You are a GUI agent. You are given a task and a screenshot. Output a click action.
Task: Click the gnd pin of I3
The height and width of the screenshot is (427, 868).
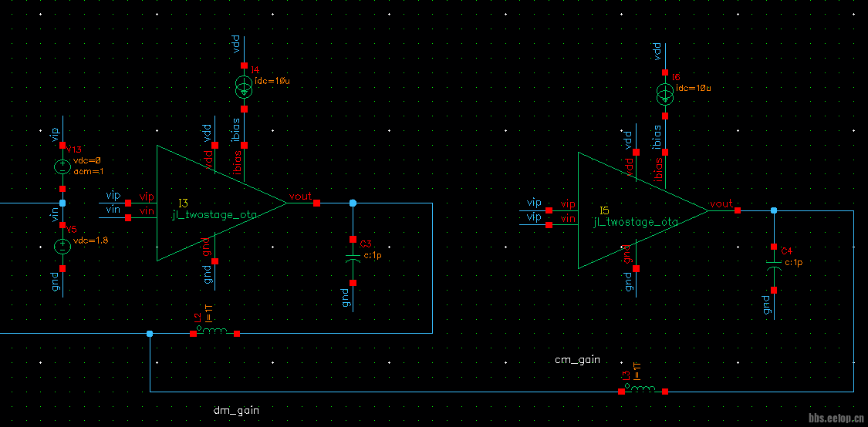click(214, 261)
